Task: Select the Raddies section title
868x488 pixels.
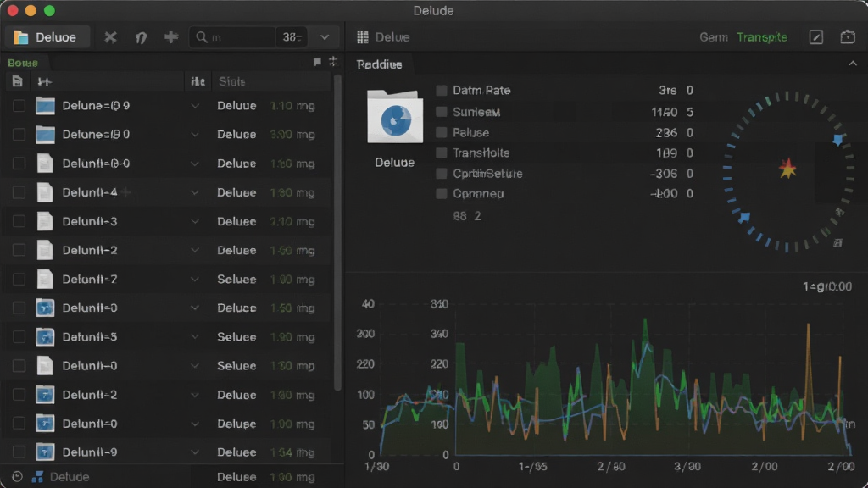Action: tap(379, 64)
